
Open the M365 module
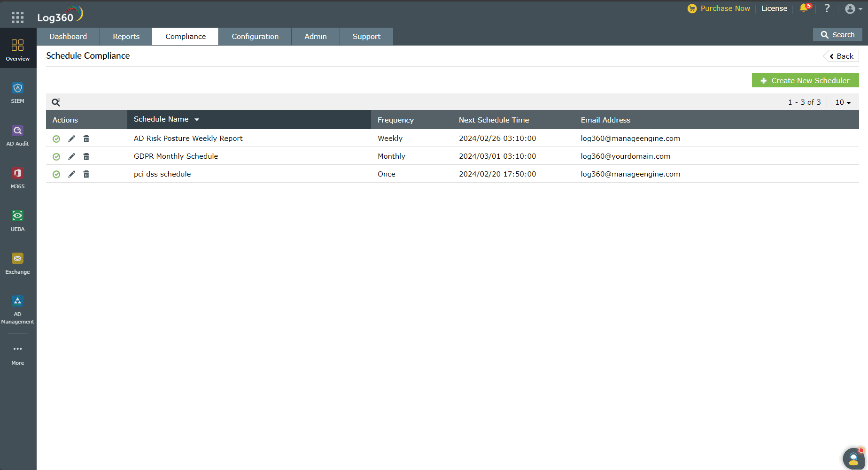pyautogui.click(x=18, y=178)
